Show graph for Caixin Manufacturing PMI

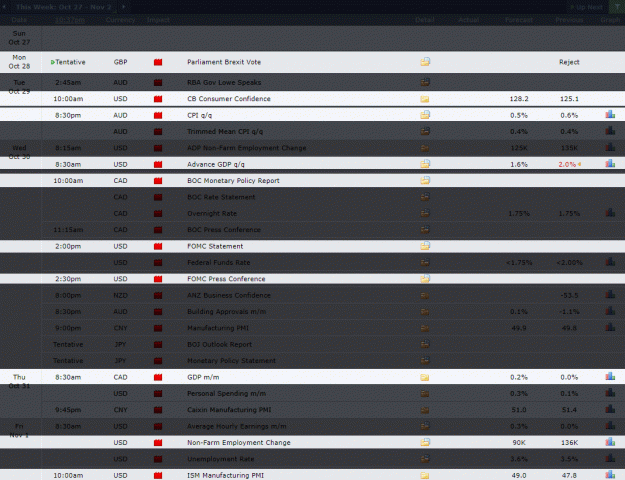click(x=610, y=409)
